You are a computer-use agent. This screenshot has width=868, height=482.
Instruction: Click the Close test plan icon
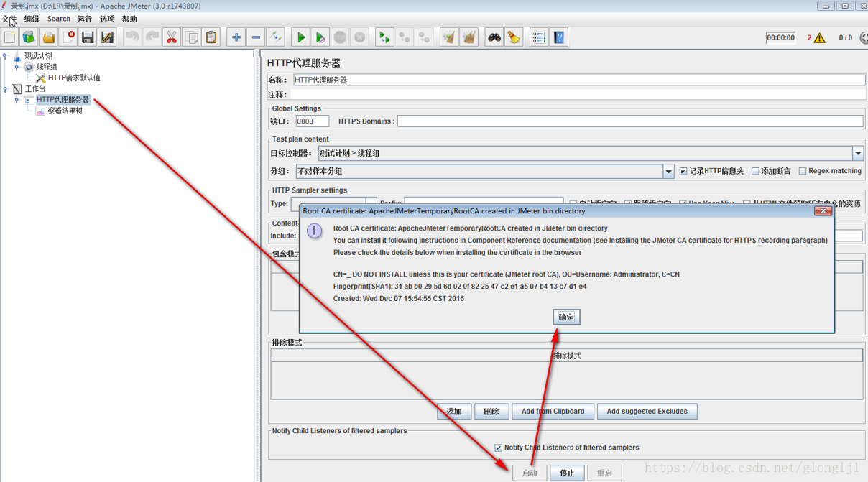(69, 37)
